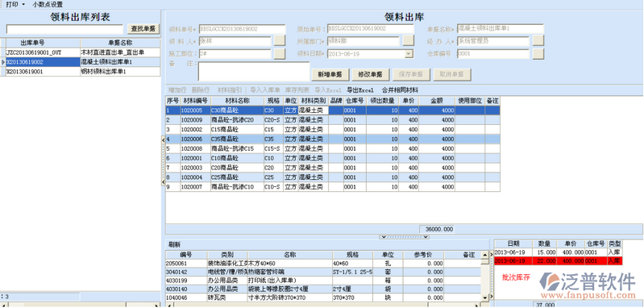Screen dimensions: 644x308
Task: Collapse left list panel using splitter arrows
Action: click(163, 160)
